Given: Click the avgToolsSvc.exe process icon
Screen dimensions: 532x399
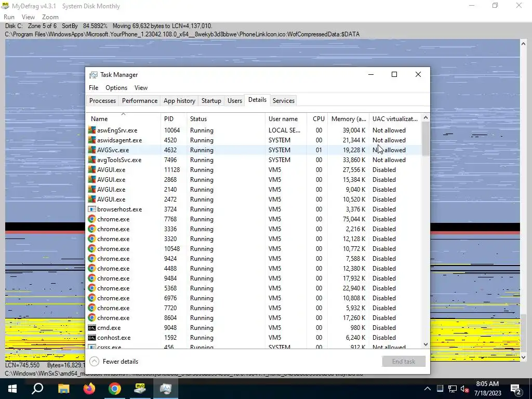Looking at the screenshot, I should [x=91, y=160].
